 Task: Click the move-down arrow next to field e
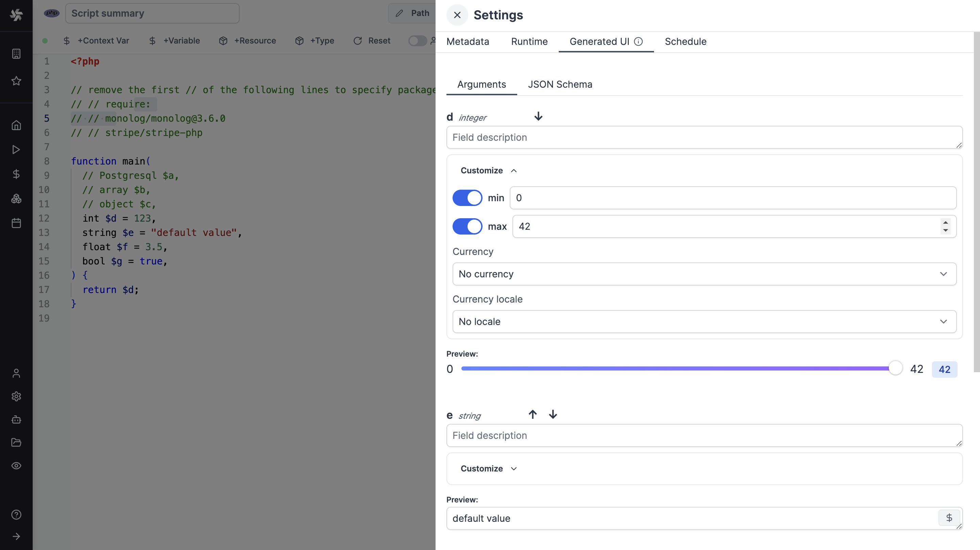(553, 415)
